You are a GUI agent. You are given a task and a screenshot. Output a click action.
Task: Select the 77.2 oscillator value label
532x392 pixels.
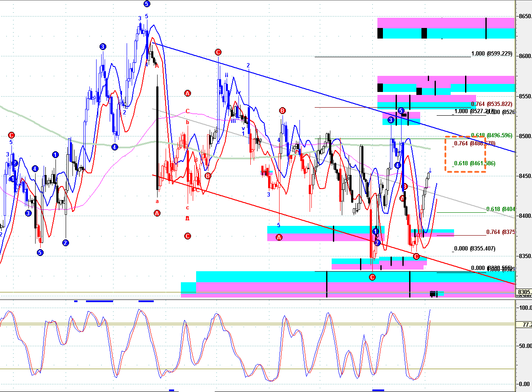pos(526,325)
